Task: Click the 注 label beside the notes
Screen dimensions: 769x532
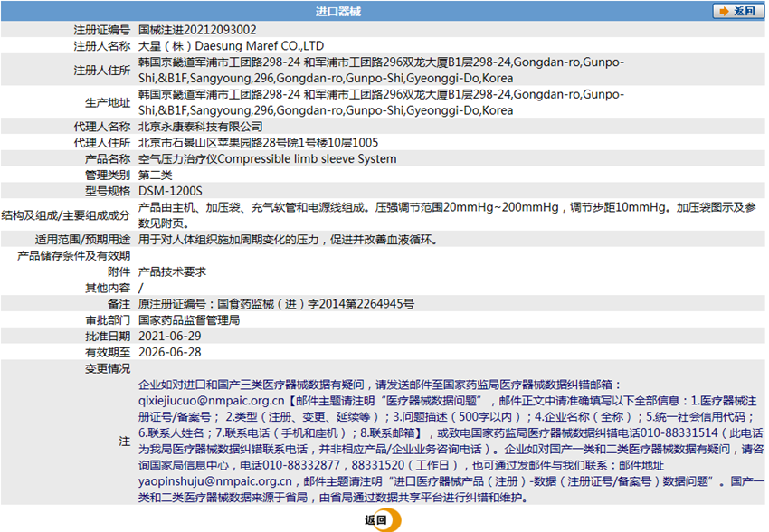Action: (x=125, y=442)
